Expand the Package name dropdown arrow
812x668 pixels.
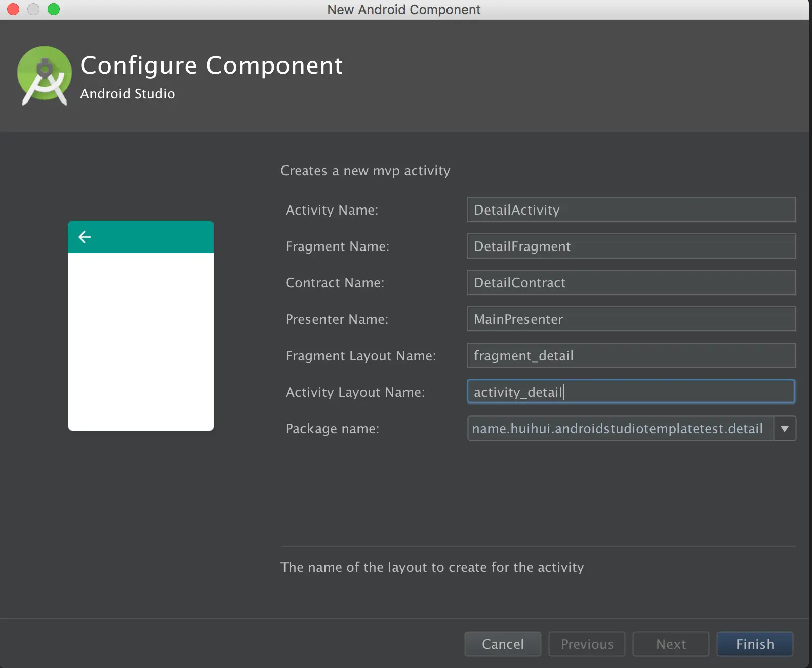(785, 429)
